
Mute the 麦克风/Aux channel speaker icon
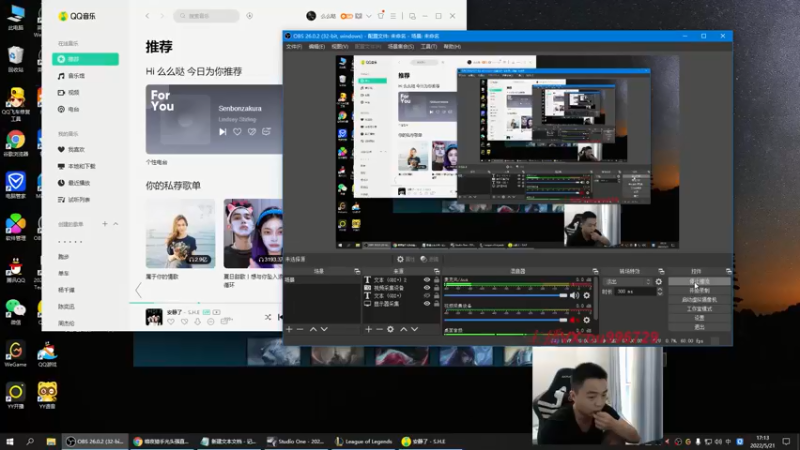[574, 295]
